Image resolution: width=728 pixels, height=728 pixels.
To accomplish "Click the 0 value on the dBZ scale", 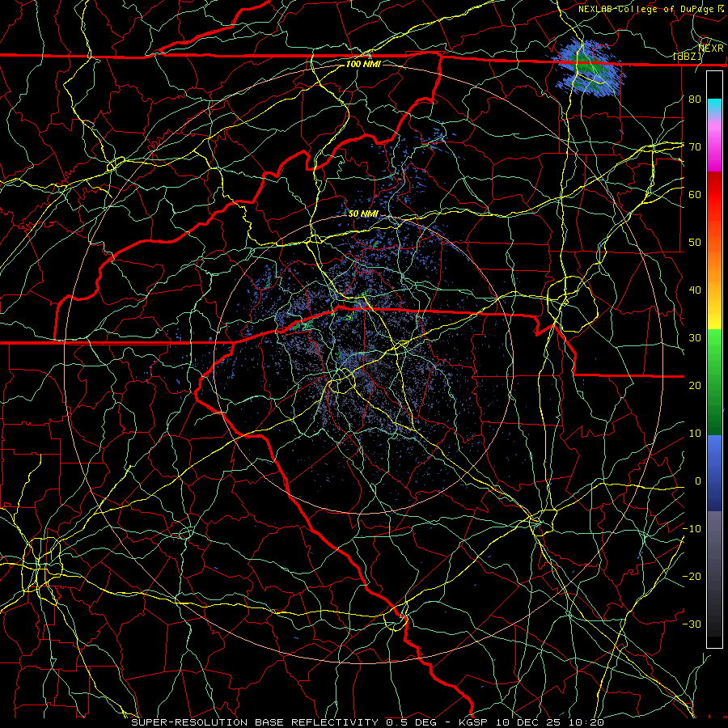I will [x=698, y=481].
